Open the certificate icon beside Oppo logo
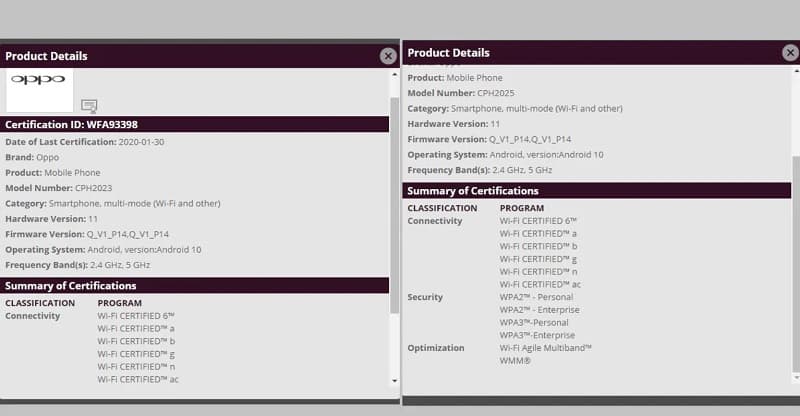 [x=89, y=105]
